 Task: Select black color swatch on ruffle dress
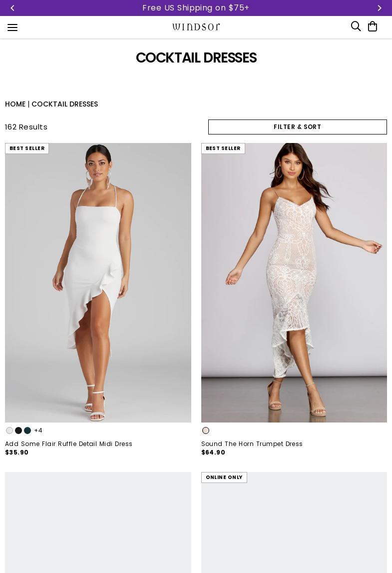(18, 430)
